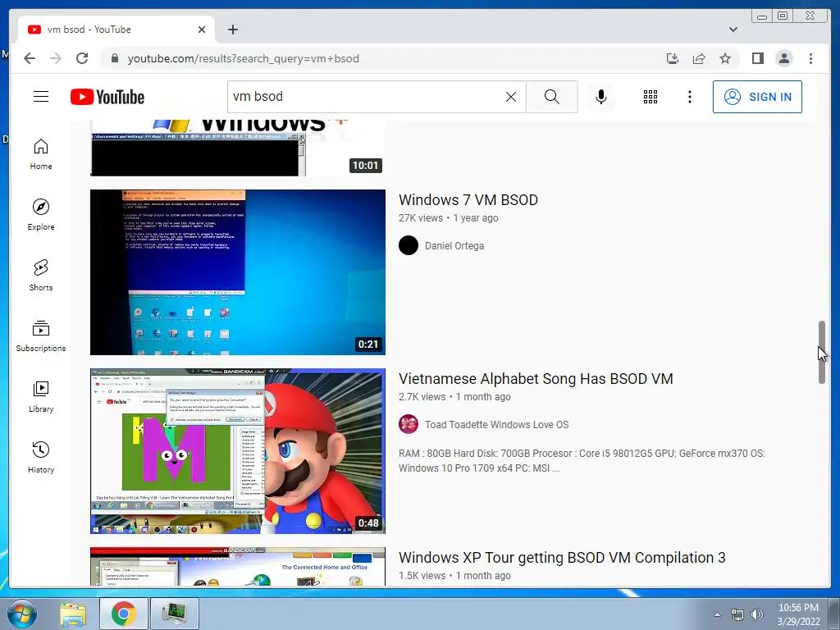Image resolution: width=840 pixels, height=630 pixels.
Task: Open YouTube settings three-dot menu
Action: [689, 97]
